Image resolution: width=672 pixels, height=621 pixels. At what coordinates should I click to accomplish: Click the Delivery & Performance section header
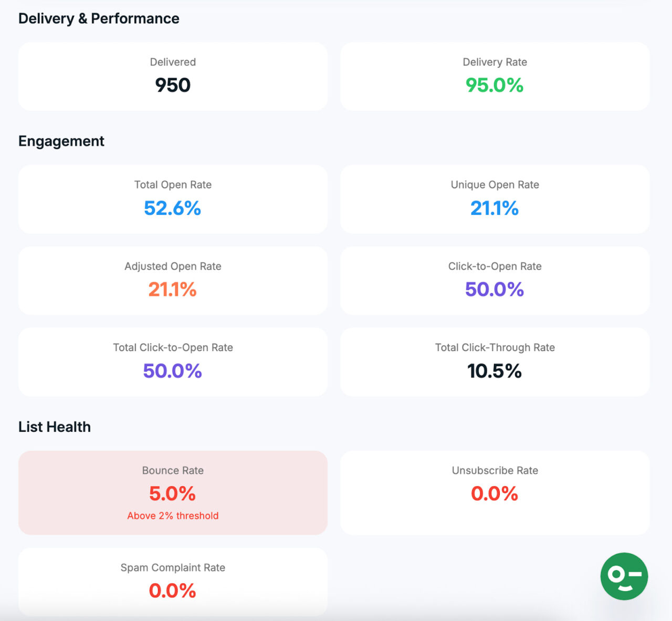99,18
